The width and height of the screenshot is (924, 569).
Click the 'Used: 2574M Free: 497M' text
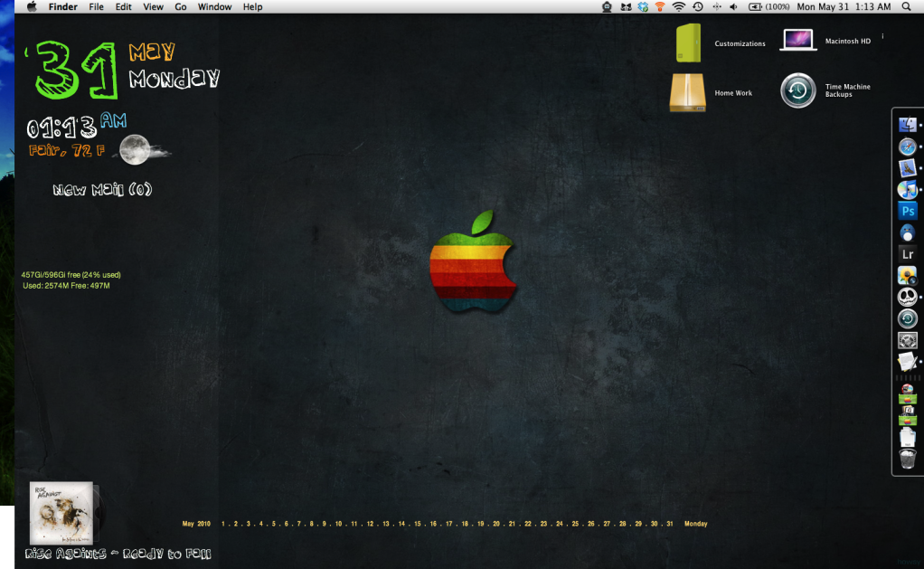click(x=66, y=285)
